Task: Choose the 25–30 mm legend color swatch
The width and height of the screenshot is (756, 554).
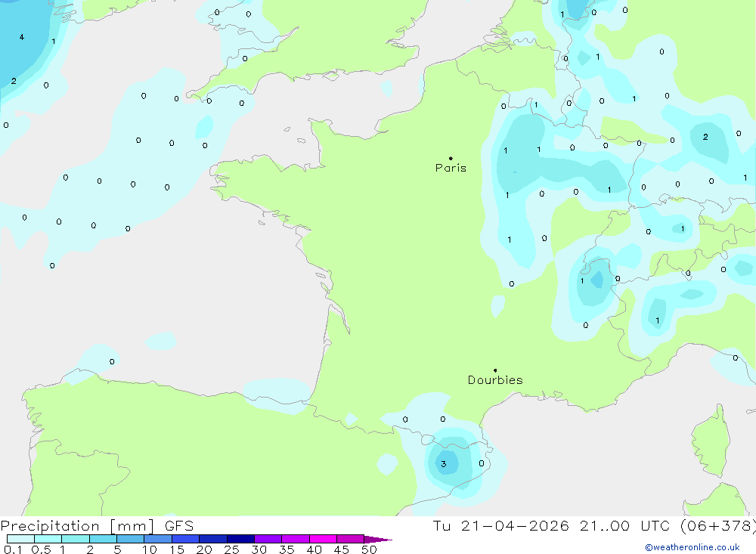Action: (240, 539)
